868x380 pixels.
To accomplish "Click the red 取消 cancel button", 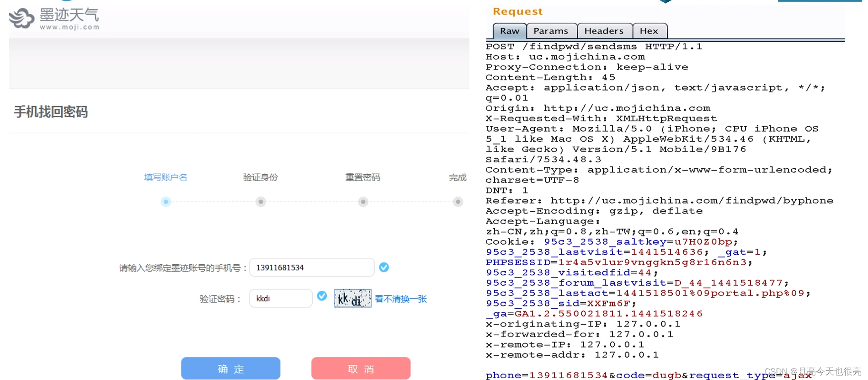I will click(x=361, y=369).
